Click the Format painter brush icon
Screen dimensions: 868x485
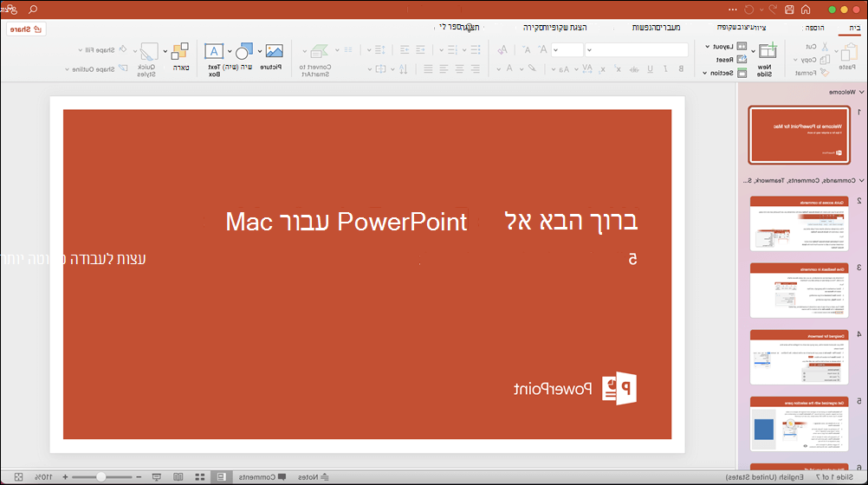tap(825, 73)
